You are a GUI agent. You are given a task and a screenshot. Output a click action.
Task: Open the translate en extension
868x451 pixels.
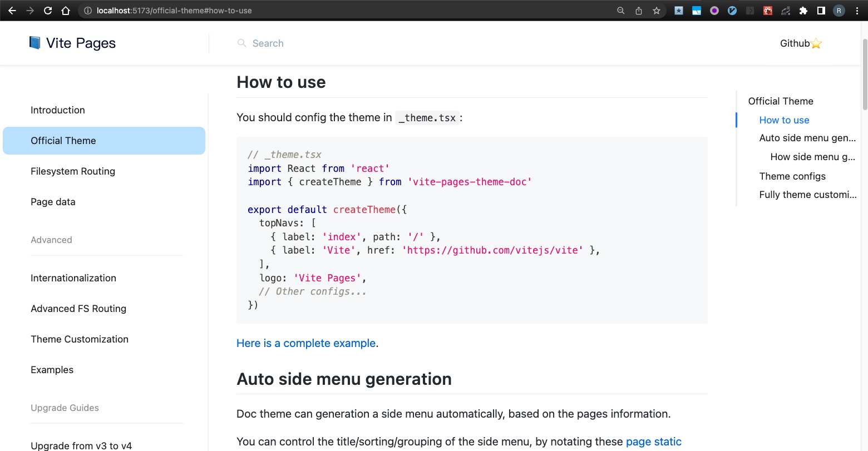point(786,11)
